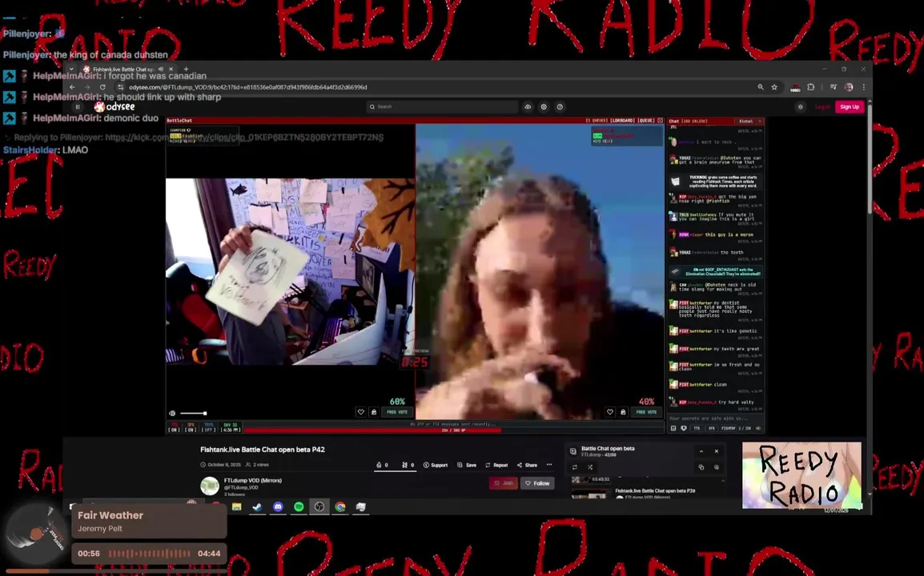The height and width of the screenshot is (576, 924).
Task: Click the Share button under the video
Action: [x=528, y=465]
